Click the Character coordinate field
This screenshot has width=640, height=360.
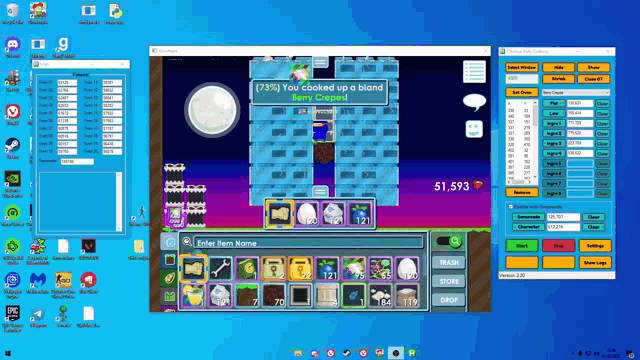563,227
